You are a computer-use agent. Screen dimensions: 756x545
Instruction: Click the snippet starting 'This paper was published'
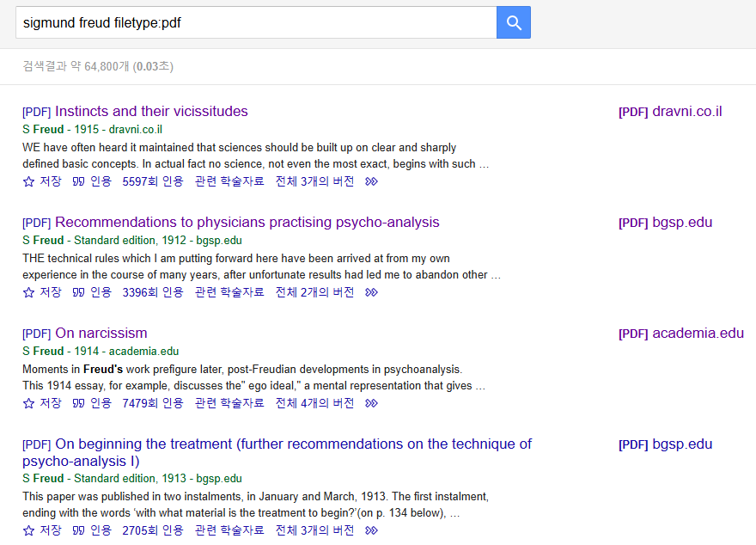[255, 505]
